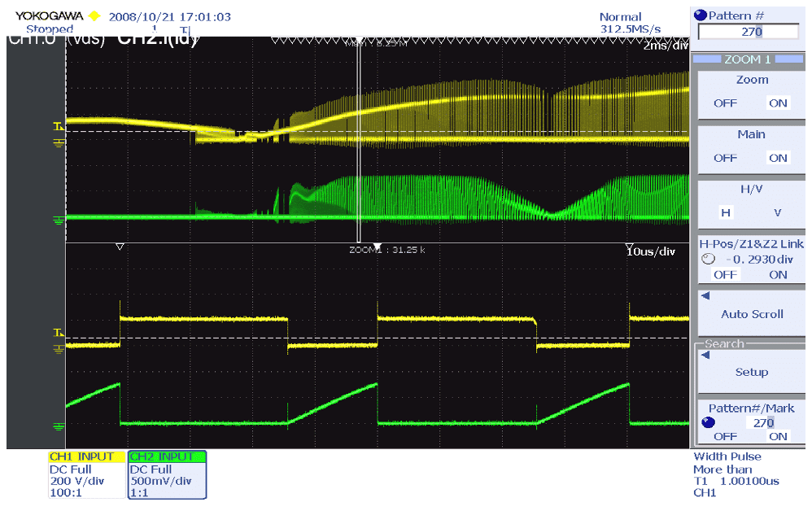Set Main waveform display to OFF
This screenshot has height=511, width=812.
click(725, 158)
